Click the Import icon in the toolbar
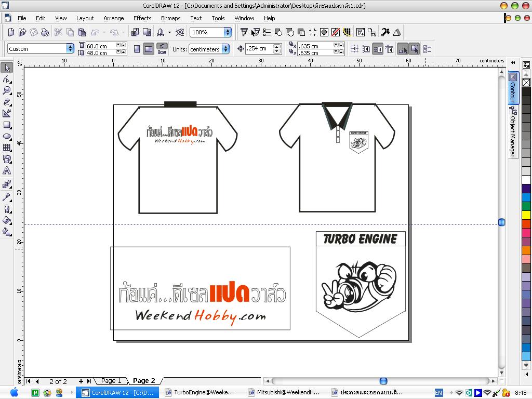The image size is (532, 399). pos(135,32)
